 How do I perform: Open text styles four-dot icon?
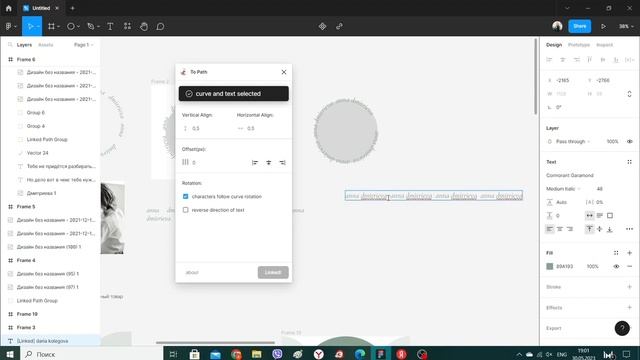click(629, 162)
